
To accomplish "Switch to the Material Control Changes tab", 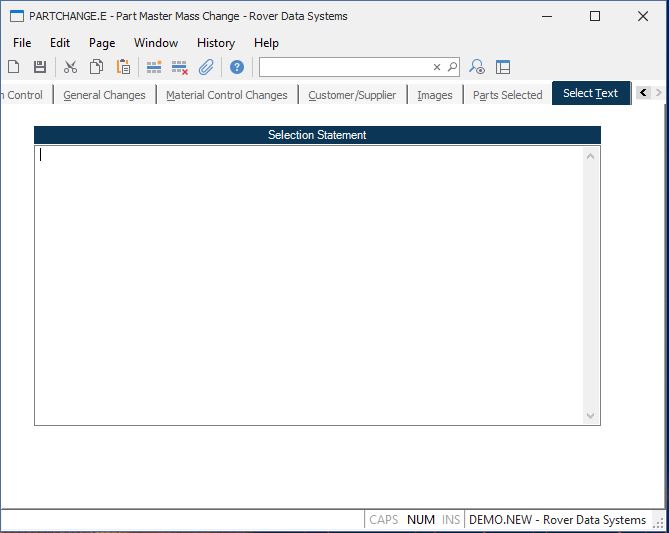I will pos(226,95).
